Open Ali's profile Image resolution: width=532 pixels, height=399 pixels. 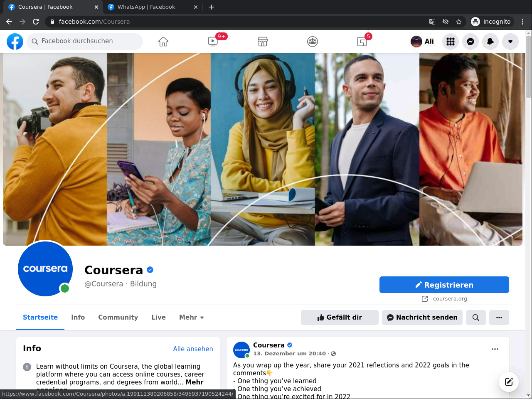tap(422, 42)
